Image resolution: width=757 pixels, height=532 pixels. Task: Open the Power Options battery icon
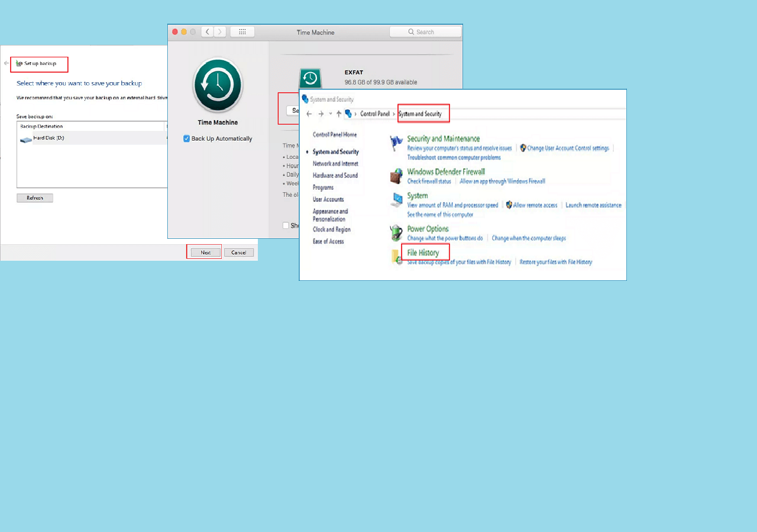tap(396, 233)
